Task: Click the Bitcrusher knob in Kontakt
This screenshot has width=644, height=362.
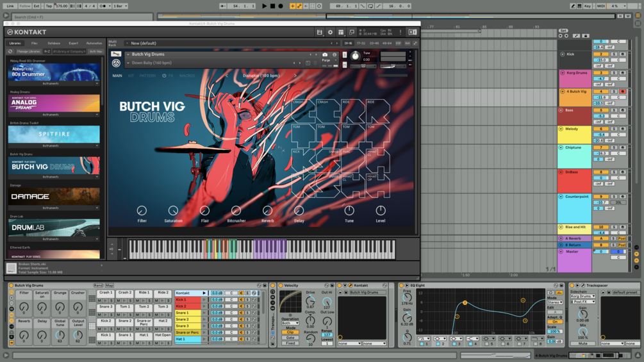Action: [x=236, y=211]
